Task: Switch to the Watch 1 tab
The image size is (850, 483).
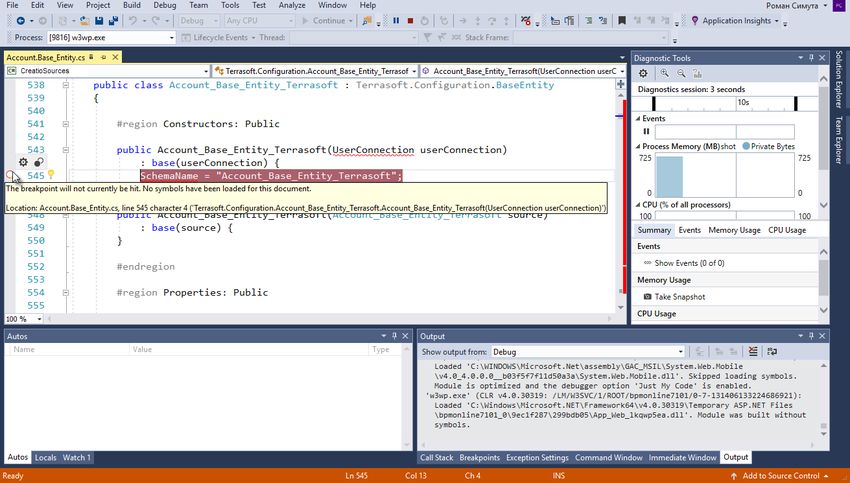Action: [x=76, y=458]
